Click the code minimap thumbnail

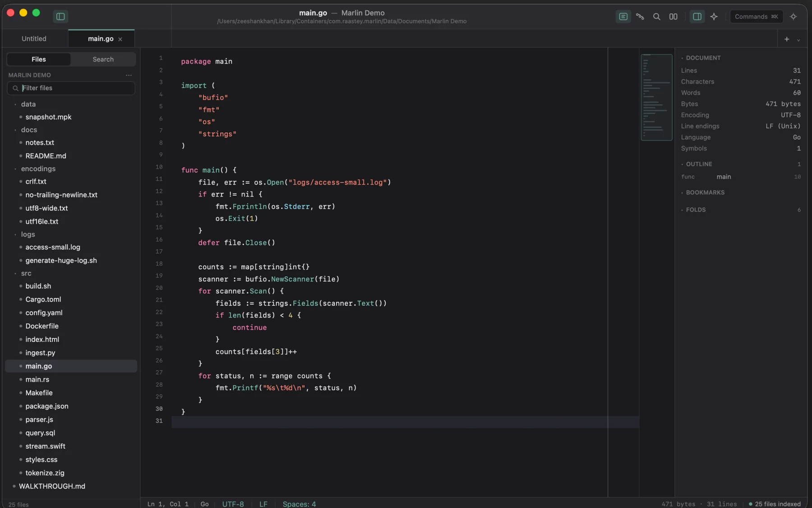656,97
